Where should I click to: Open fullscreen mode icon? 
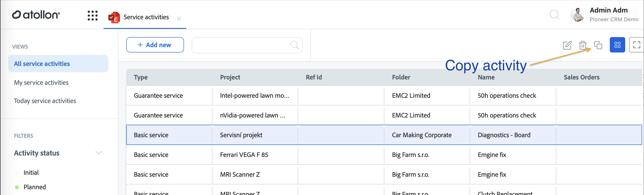[x=636, y=45]
